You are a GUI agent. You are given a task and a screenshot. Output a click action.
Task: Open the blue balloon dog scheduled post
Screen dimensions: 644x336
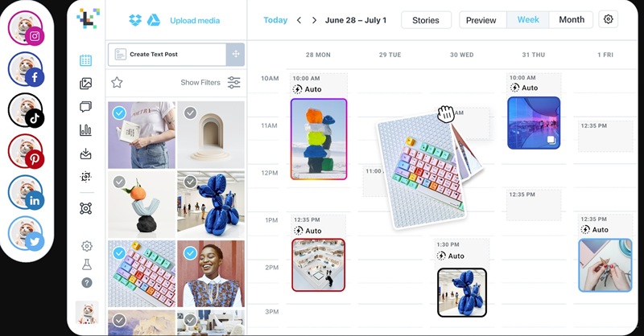click(x=462, y=293)
